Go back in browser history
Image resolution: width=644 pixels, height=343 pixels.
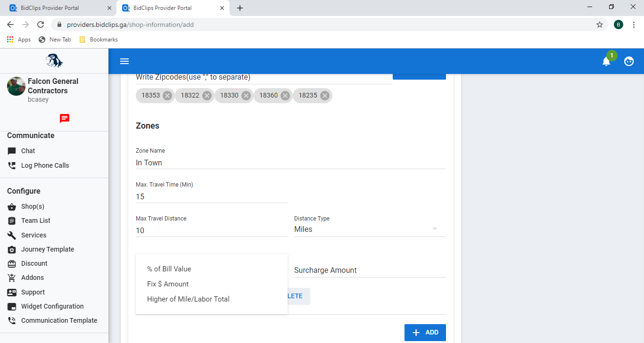pyautogui.click(x=10, y=24)
